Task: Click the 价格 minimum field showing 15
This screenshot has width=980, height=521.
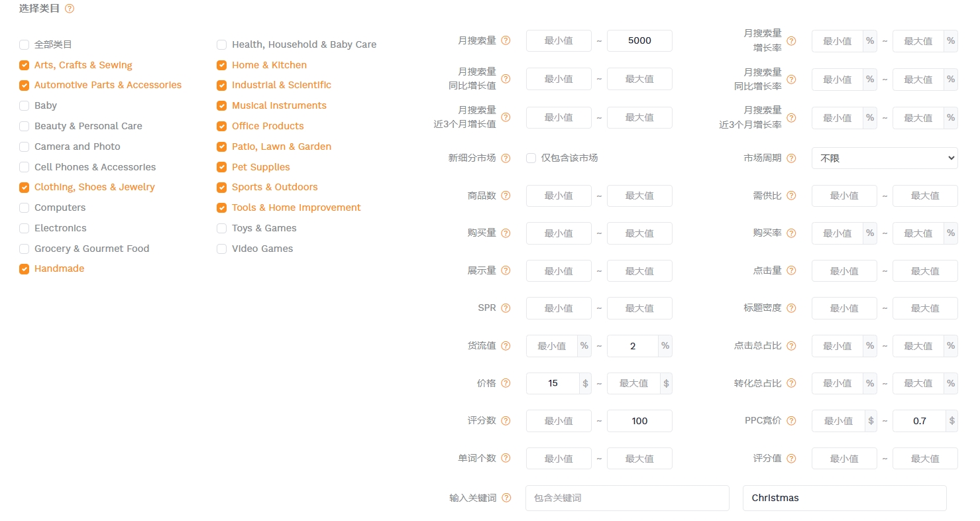Action: [553, 383]
